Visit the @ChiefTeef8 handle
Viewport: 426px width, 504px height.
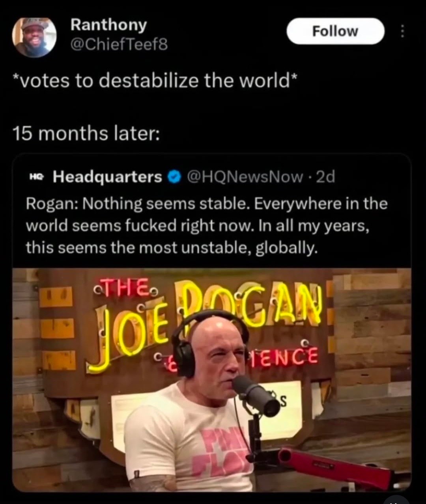click(119, 45)
